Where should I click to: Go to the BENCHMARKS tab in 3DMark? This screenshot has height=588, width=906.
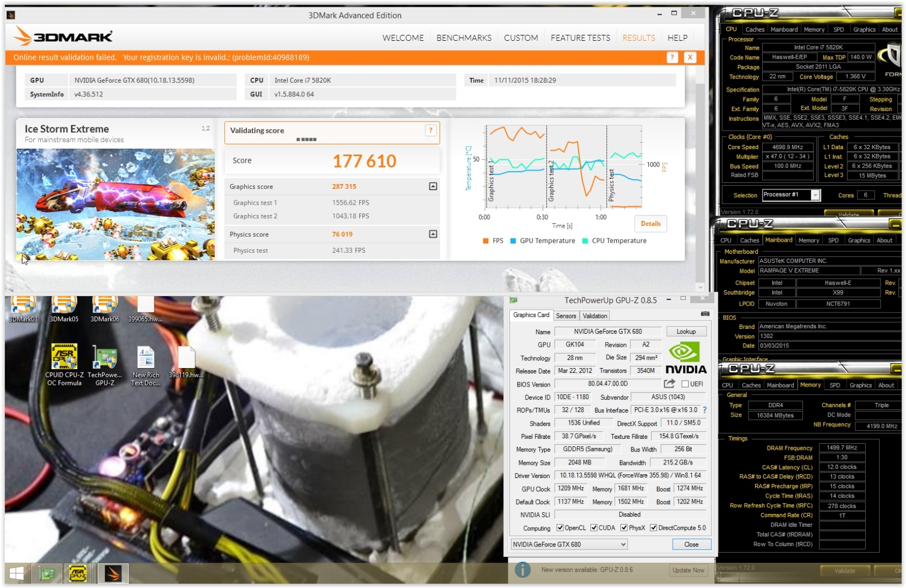[464, 38]
